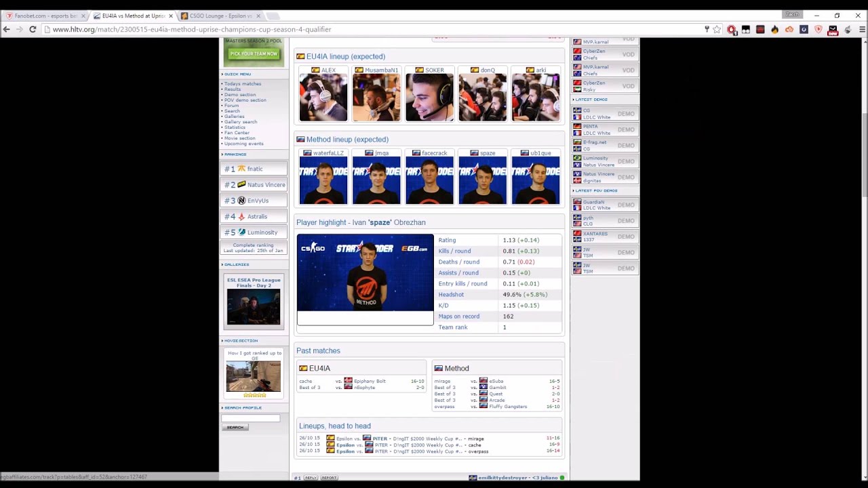Click the profile Search button
The width and height of the screenshot is (868, 488).
click(235, 427)
